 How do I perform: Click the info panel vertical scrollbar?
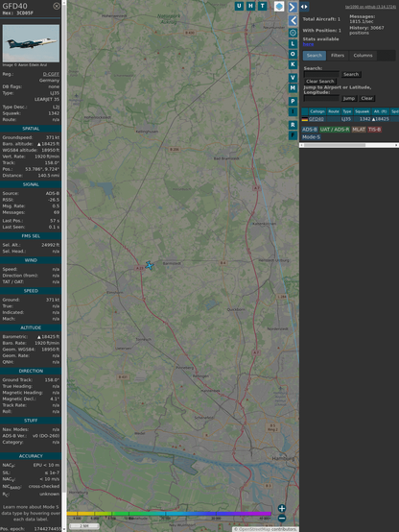pyautogui.click(x=64, y=266)
